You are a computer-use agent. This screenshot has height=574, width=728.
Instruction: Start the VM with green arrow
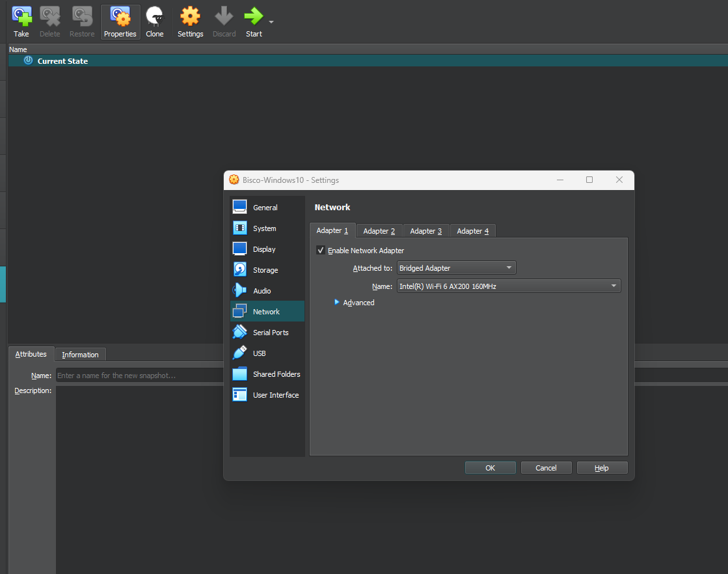[x=253, y=21]
